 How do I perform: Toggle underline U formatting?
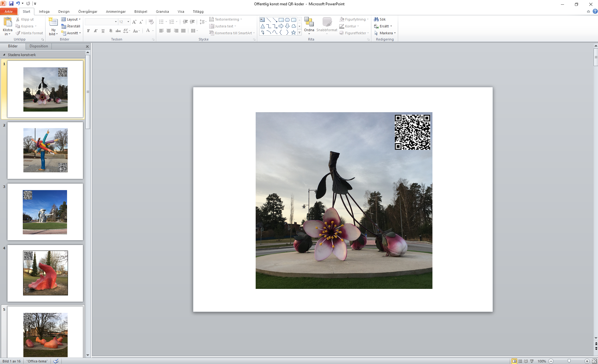tap(103, 31)
